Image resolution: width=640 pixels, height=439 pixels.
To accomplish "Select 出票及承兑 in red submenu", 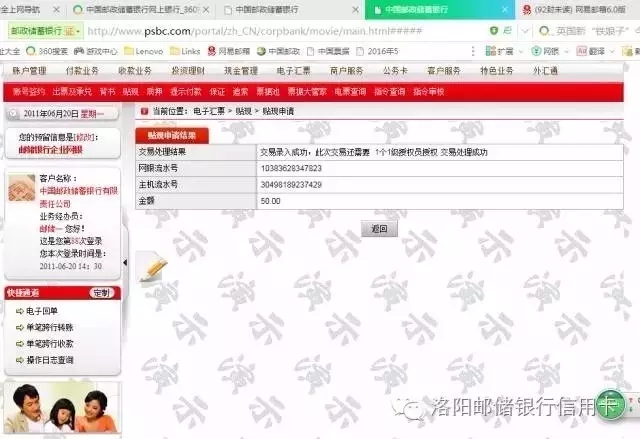I will [x=72, y=92].
